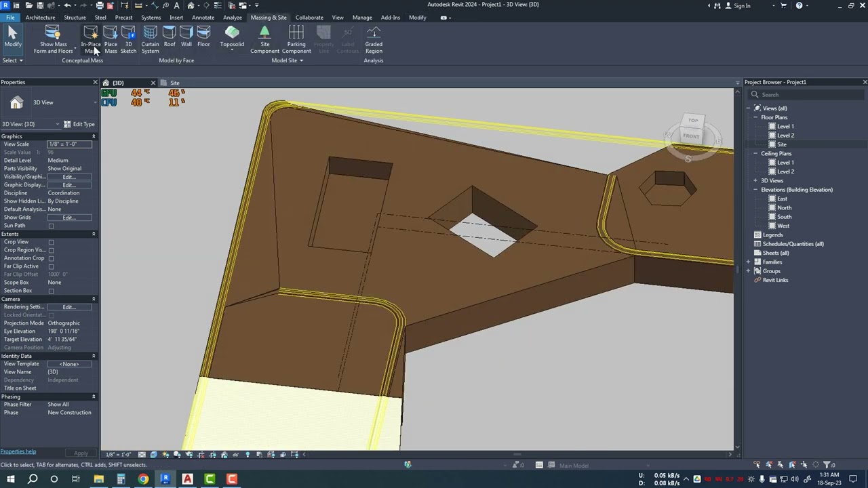Click the View Scale value field

coord(69,144)
